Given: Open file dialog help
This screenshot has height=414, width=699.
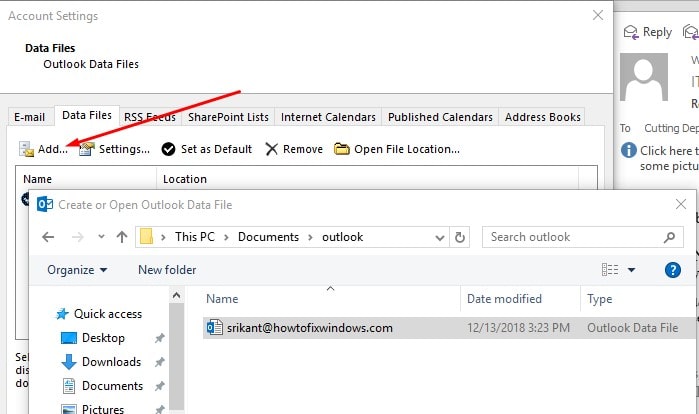Looking at the screenshot, I should tap(673, 270).
